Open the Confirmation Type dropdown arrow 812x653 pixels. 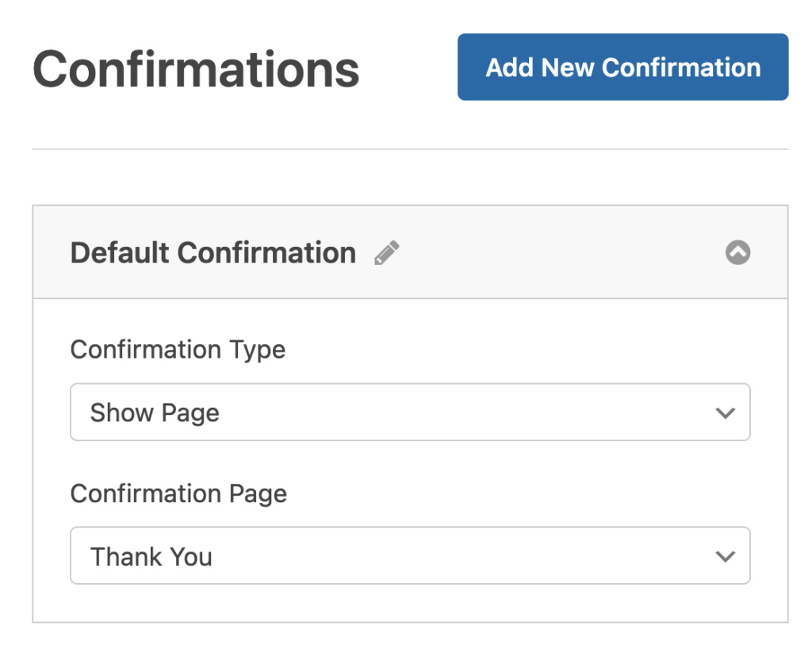click(x=724, y=412)
